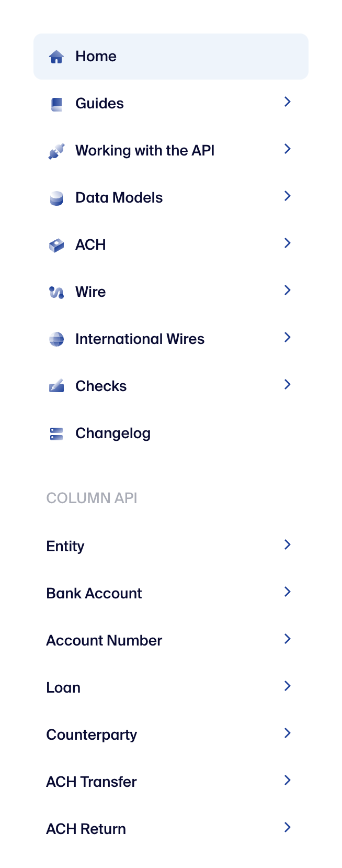Select the Checks pen icon
This screenshot has width=342, height=868.
56,386
